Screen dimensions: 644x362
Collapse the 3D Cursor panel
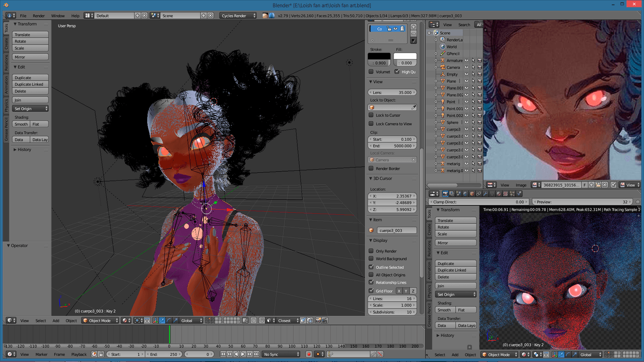[371, 178]
